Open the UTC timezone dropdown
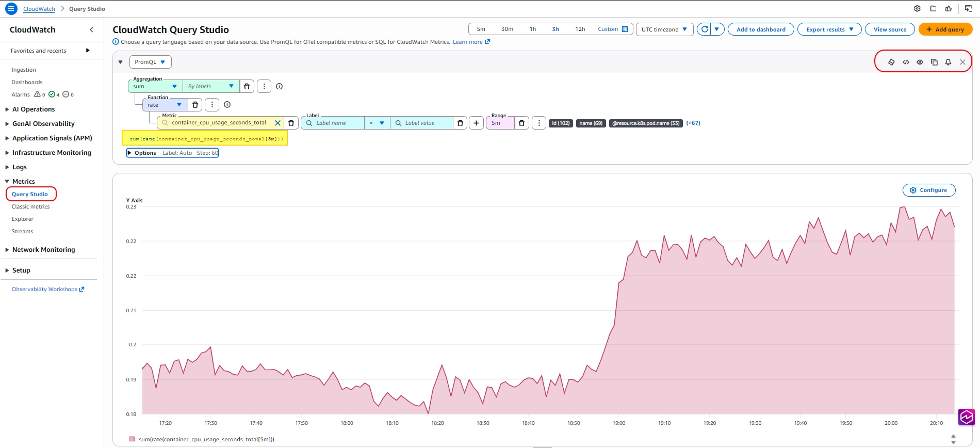The image size is (980, 448). pos(665,29)
